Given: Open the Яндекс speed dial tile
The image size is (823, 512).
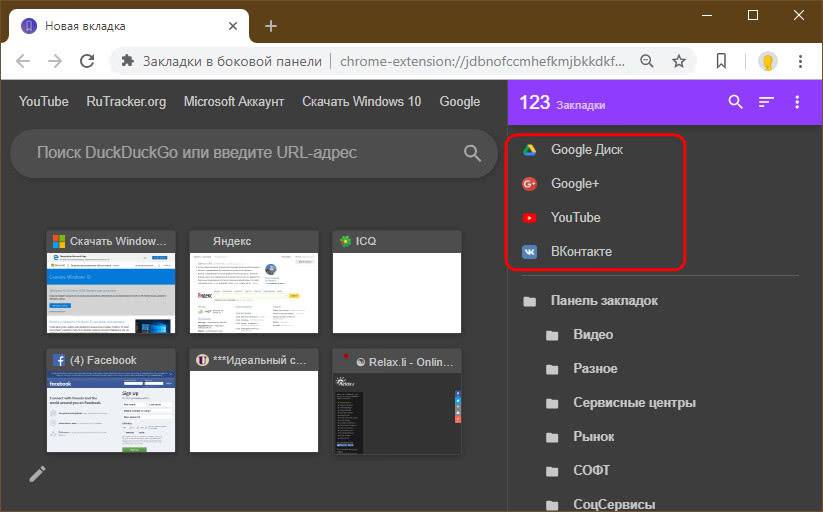Looking at the screenshot, I should (x=254, y=282).
